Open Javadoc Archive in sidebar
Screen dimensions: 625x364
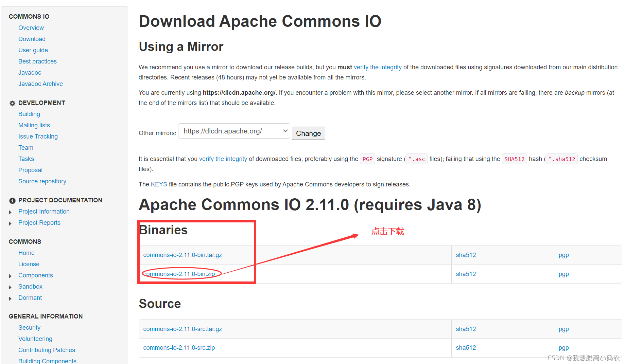pos(40,84)
